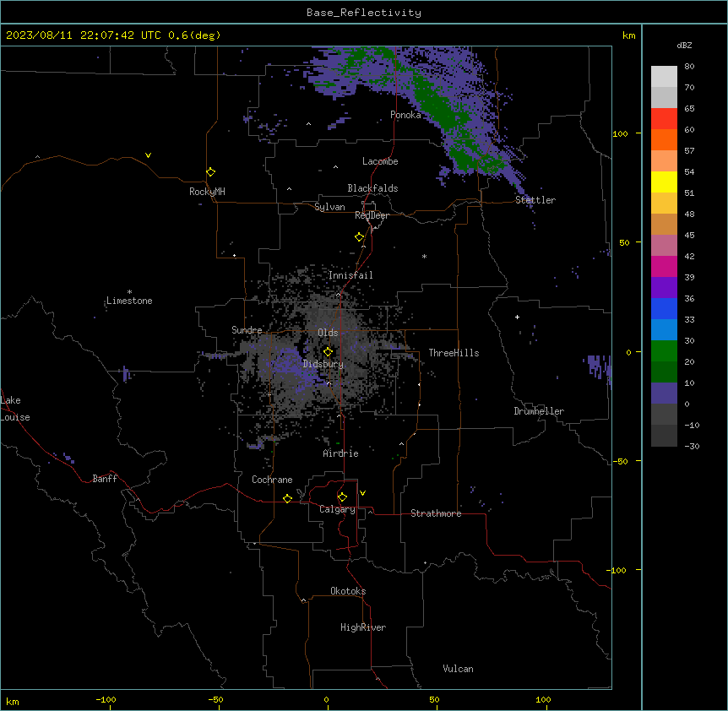
Task: Select the Okotoks label
Action: coord(348,591)
